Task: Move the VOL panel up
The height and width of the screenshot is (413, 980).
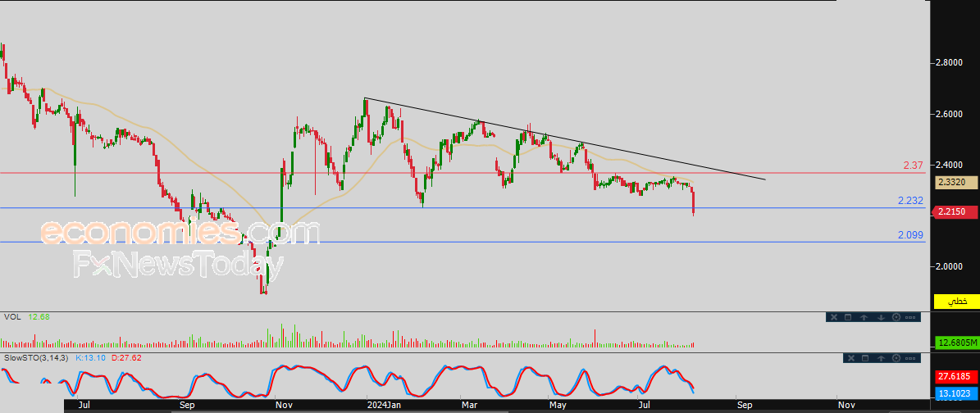Action: [x=864, y=317]
